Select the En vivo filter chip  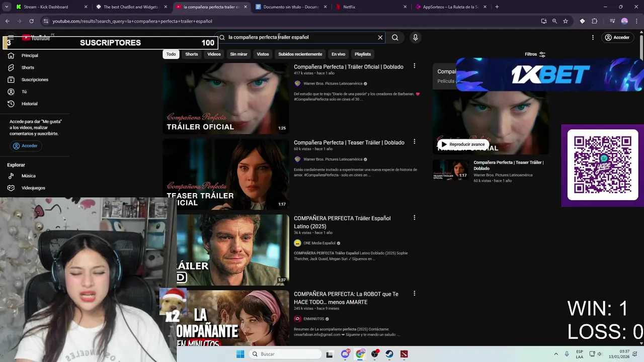[338, 54]
